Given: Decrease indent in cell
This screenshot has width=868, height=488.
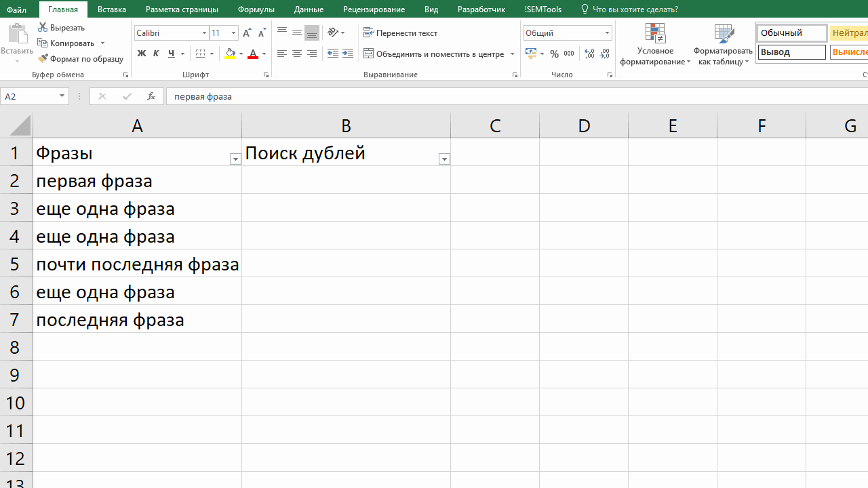Looking at the screenshot, I should (x=333, y=54).
